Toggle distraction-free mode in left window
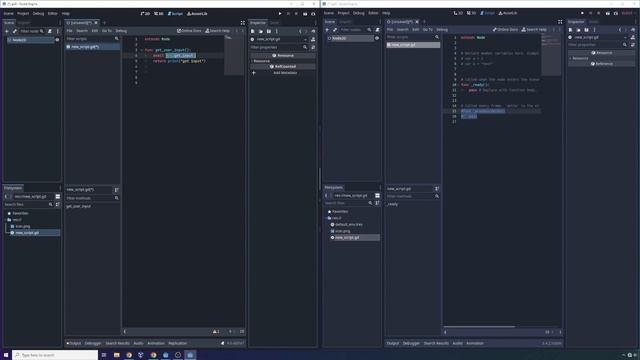Viewport: 640px width, 360px height. click(x=242, y=23)
